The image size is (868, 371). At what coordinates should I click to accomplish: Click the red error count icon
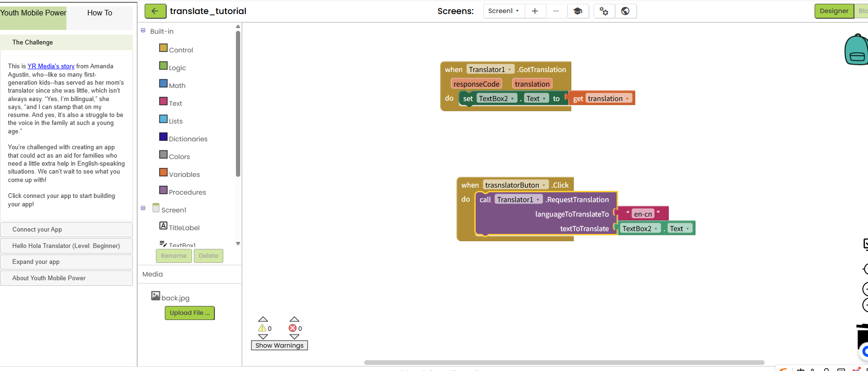293,328
